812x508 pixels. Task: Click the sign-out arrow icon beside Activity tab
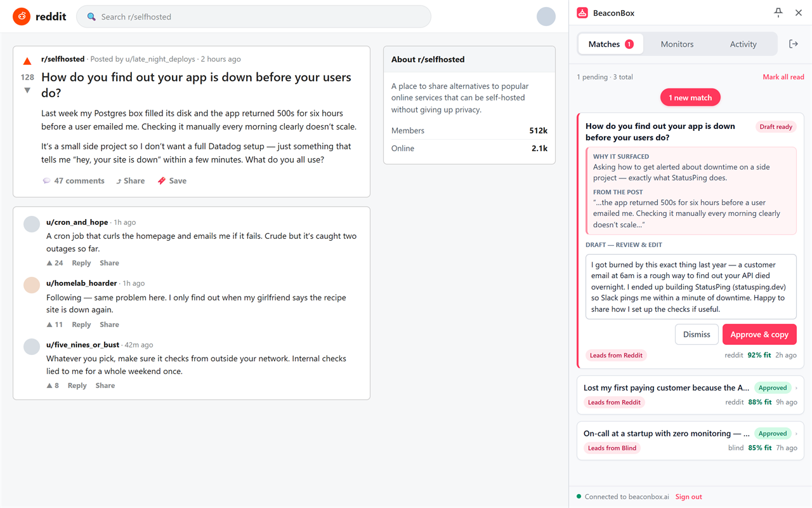click(793, 44)
